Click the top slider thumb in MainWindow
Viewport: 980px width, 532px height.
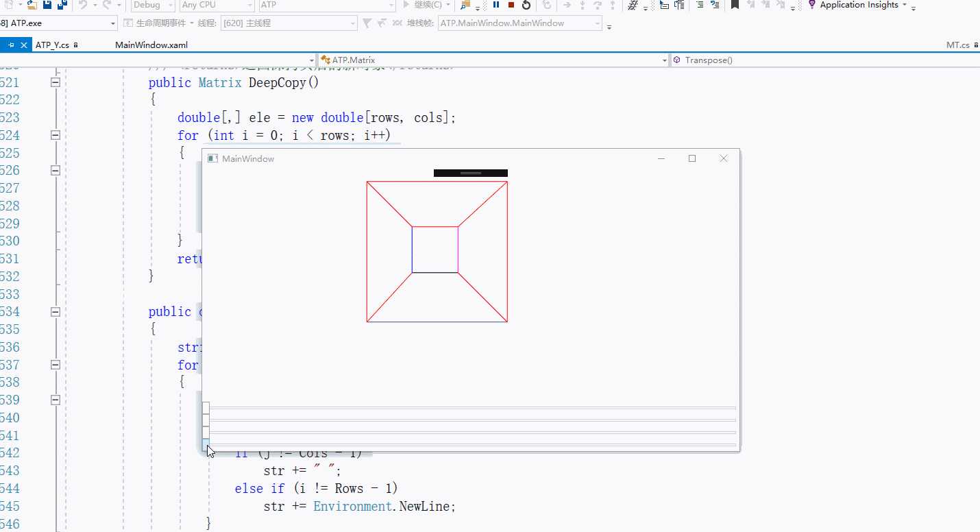tap(206, 408)
